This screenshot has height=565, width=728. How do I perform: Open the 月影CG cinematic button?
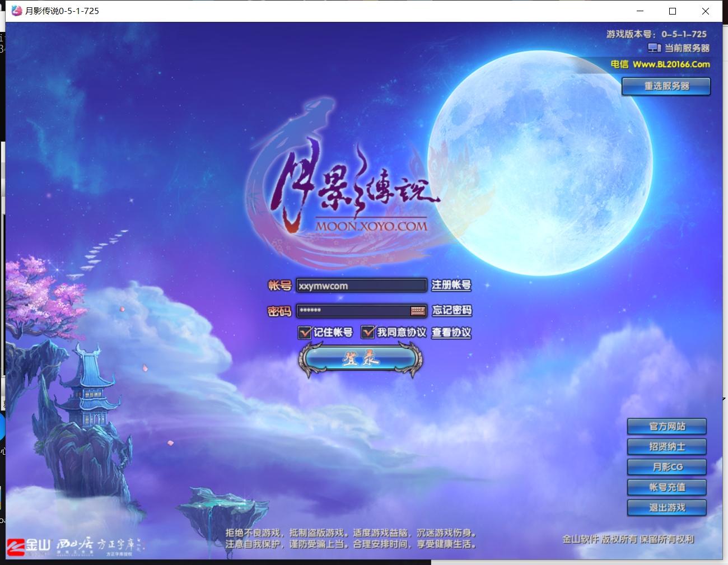click(667, 467)
